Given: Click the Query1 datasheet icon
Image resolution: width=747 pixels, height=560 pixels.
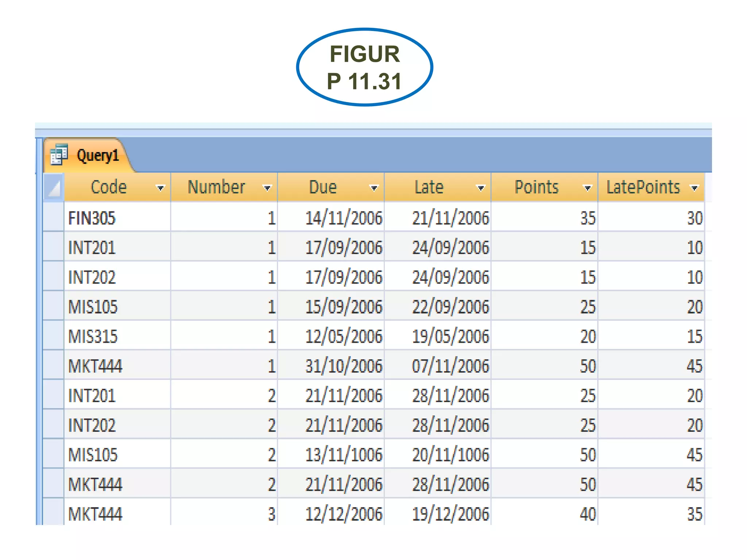Looking at the screenshot, I should [x=59, y=155].
